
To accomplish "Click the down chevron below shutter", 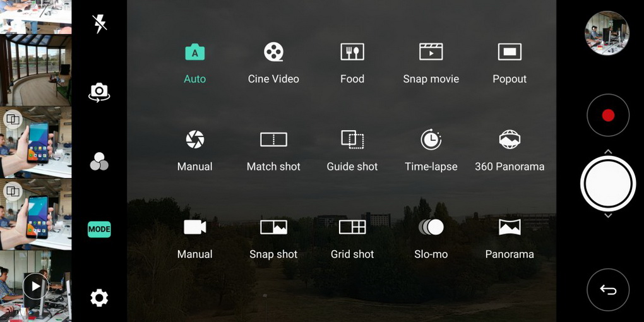I will click(x=608, y=216).
